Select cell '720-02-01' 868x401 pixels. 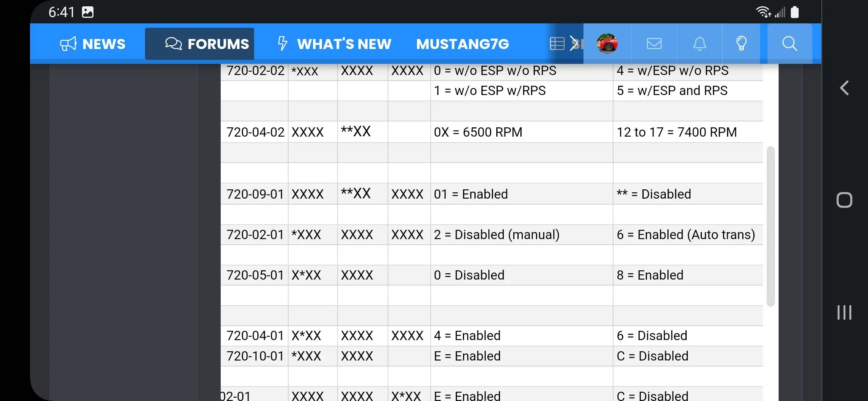255,235
